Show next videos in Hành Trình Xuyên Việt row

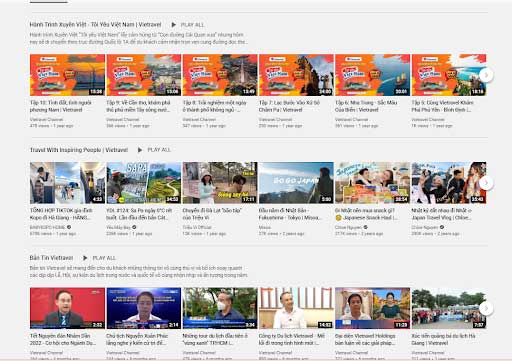click(x=486, y=75)
